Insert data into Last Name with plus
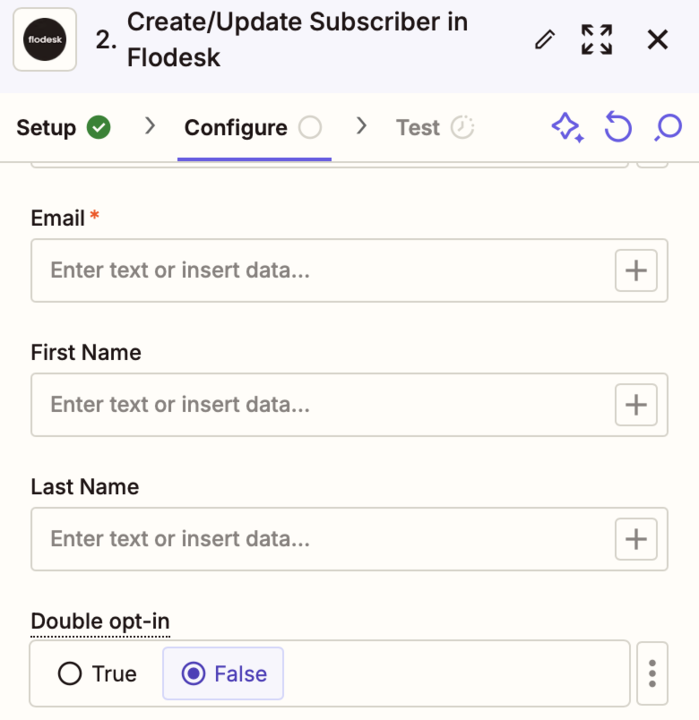 (x=636, y=539)
